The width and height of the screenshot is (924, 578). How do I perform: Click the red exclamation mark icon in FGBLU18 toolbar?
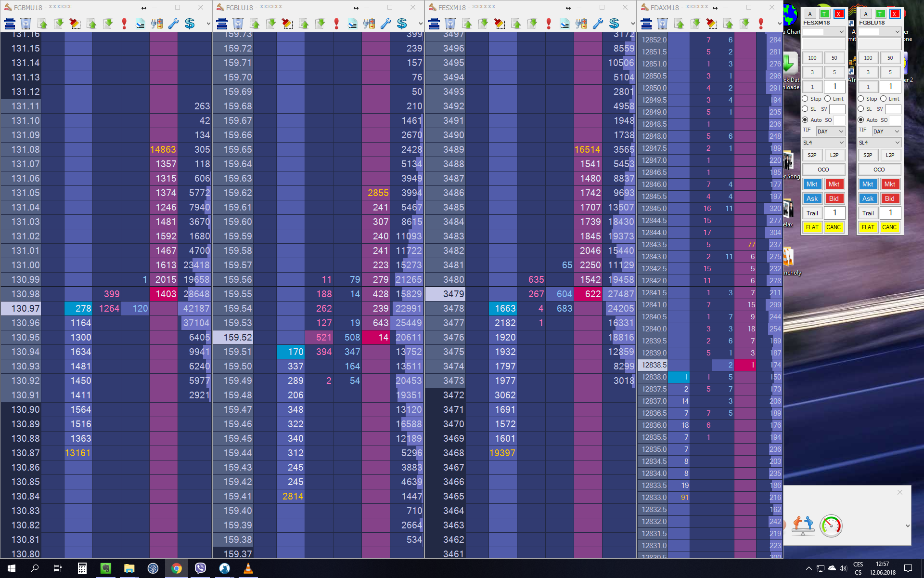(x=336, y=24)
